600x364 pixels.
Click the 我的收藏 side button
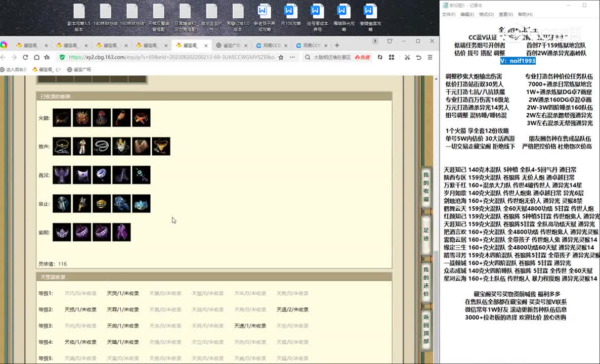pyautogui.click(x=426, y=188)
